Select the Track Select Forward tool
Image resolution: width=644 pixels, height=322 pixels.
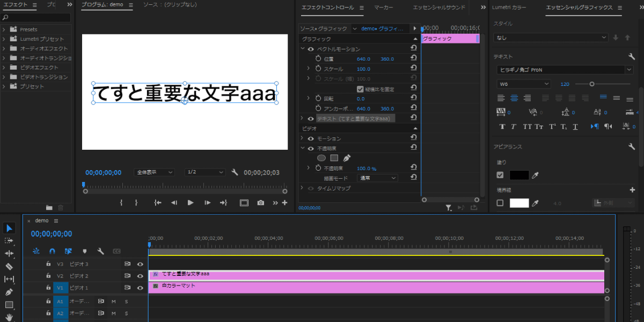coord(9,241)
